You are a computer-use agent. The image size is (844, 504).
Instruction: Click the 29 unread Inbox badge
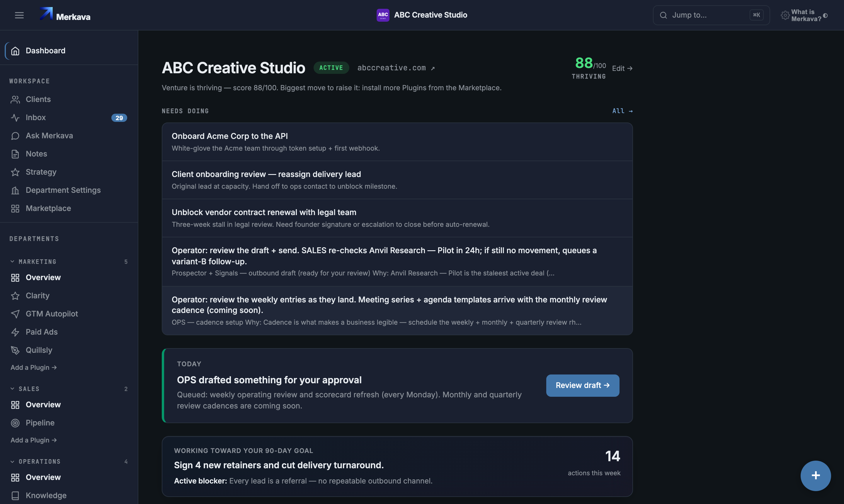coord(119,118)
